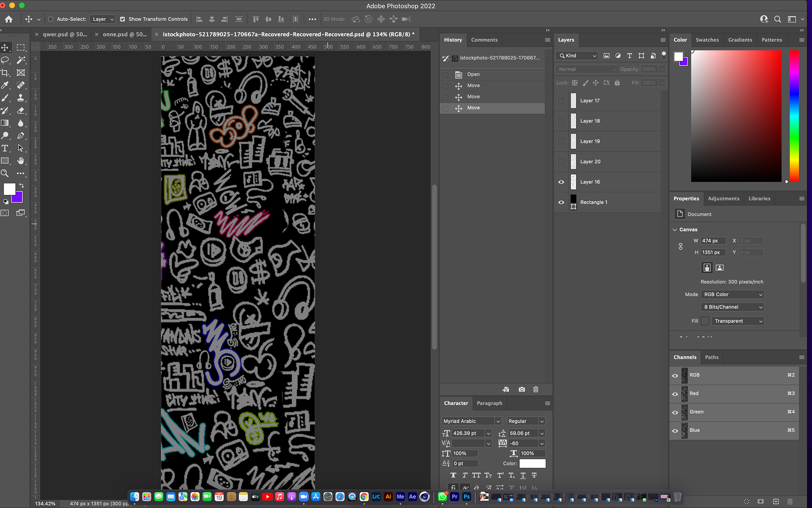Select the Brush tool

click(x=5, y=98)
